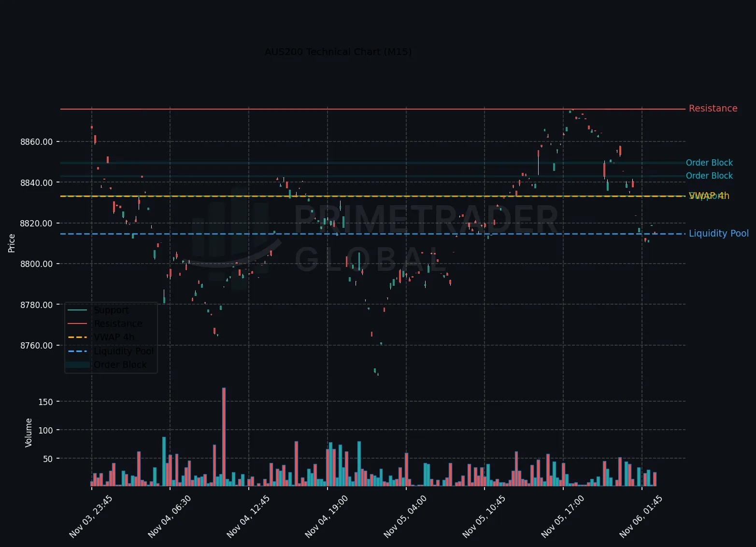Screen dimensions: 756x547
Task: Select the VWAP 4h label beside the yellow line
Action: pyautogui.click(x=709, y=196)
